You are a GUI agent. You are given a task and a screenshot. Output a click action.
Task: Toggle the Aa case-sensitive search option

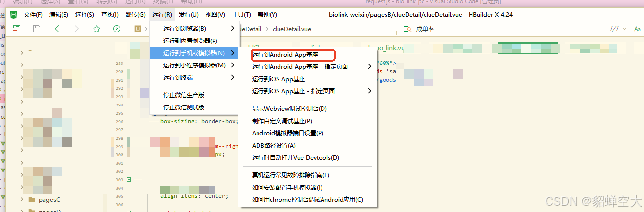(x=637, y=29)
